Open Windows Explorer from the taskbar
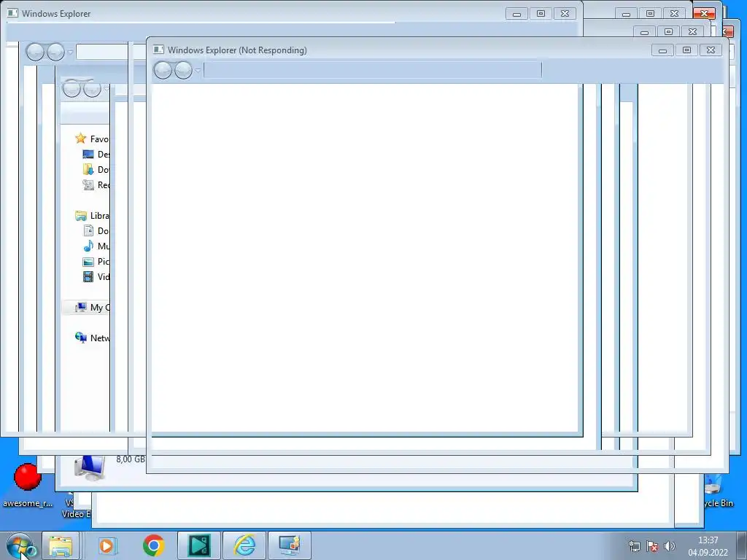The width and height of the screenshot is (747, 560). (x=61, y=545)
